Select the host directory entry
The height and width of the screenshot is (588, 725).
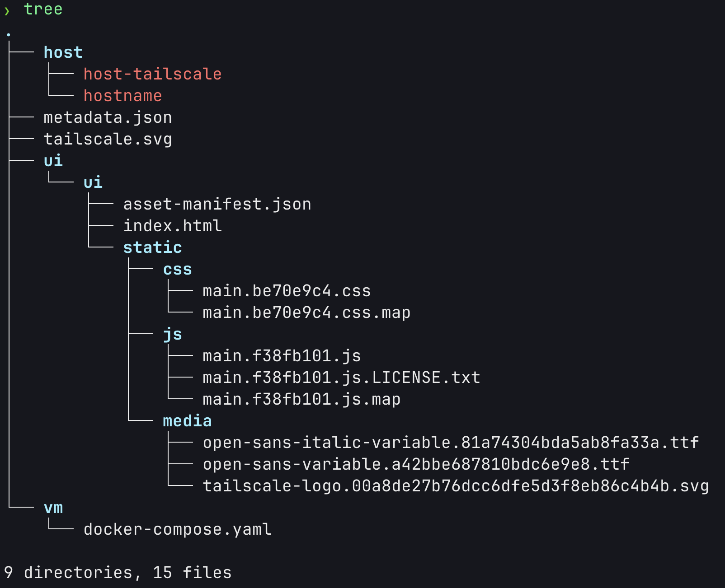click(x=63, y=52)
